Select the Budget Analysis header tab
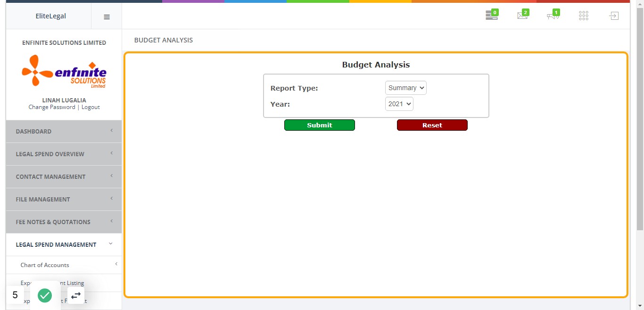This screenshot has height=310, width=644. click(164, 40)
